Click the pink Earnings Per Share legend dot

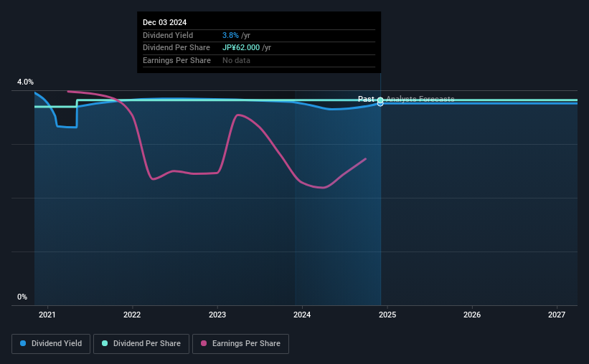[204, 343]
